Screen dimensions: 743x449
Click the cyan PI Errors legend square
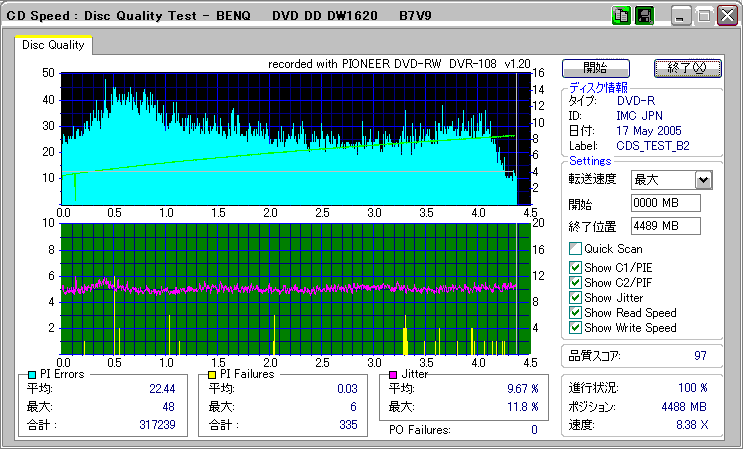tap(33, 374)
